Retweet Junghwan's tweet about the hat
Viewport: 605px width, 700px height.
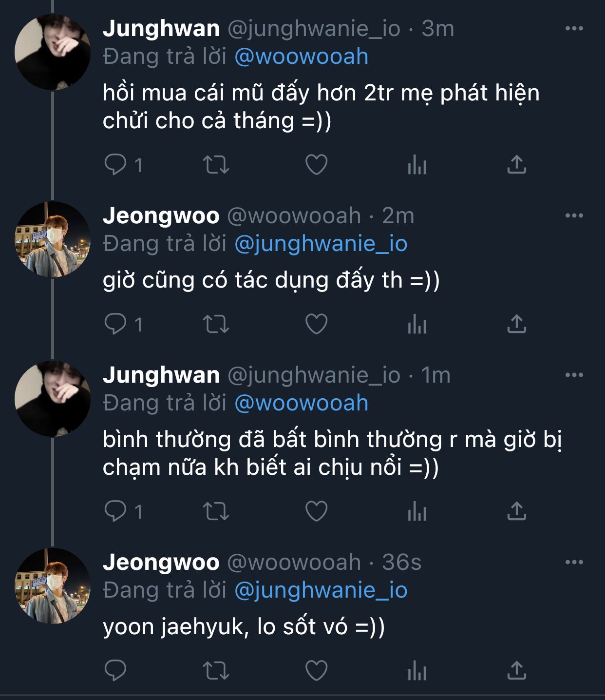[x=216, y=165]
